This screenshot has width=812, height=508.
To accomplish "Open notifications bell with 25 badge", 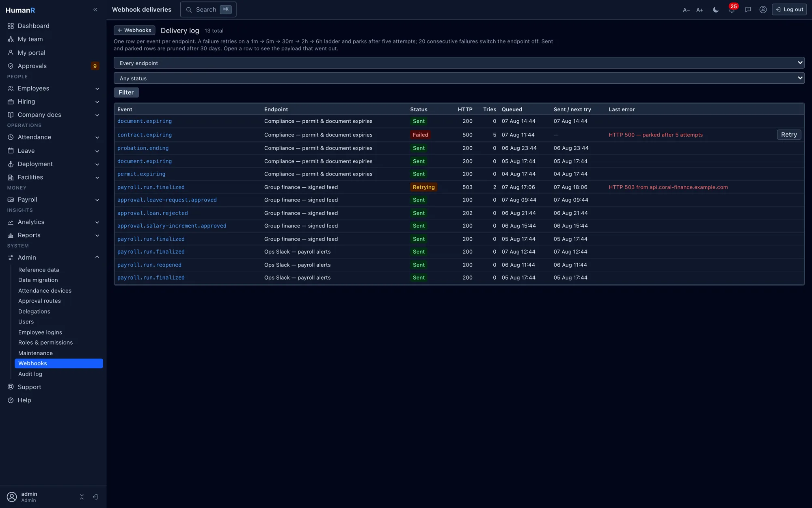I will click(732, 10).
